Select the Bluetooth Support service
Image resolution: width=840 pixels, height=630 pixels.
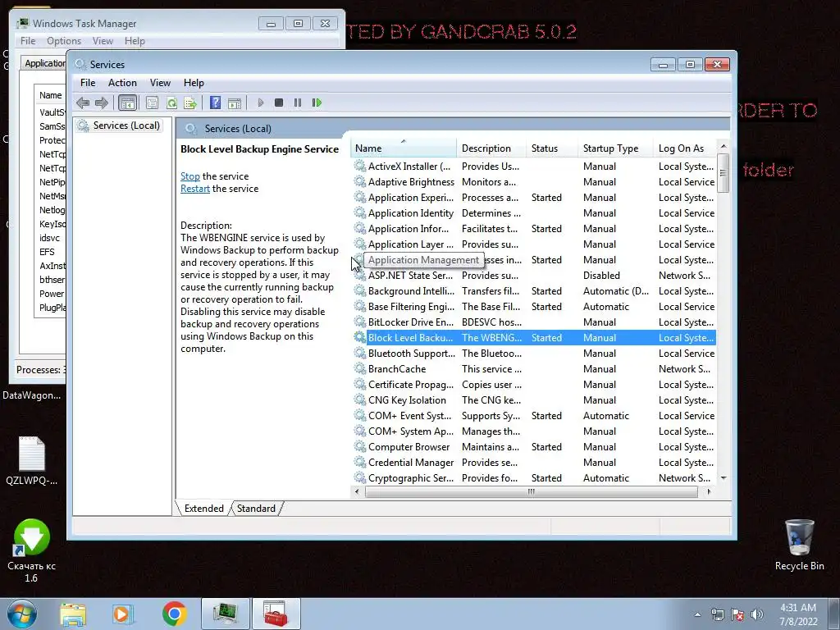[x=534, y=353]
